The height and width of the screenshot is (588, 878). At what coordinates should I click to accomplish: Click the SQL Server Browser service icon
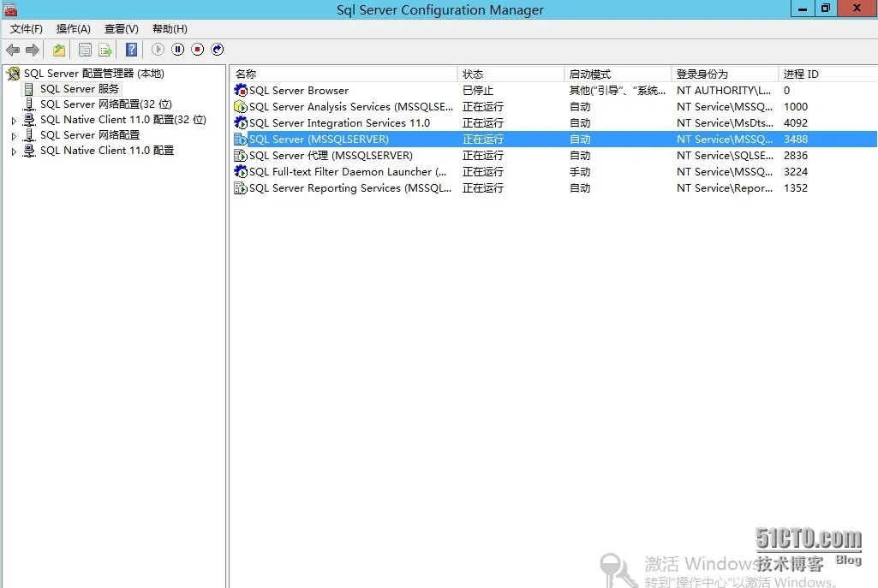click(241, 90)
